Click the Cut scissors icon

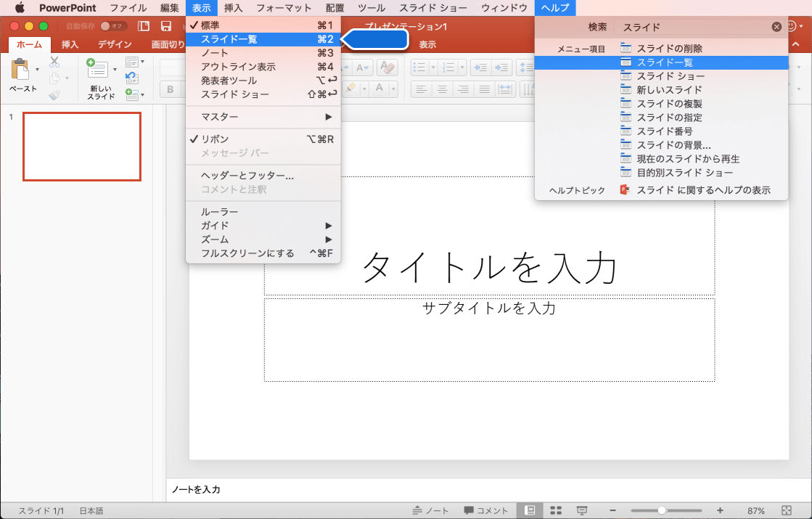(x=54, y=62)
